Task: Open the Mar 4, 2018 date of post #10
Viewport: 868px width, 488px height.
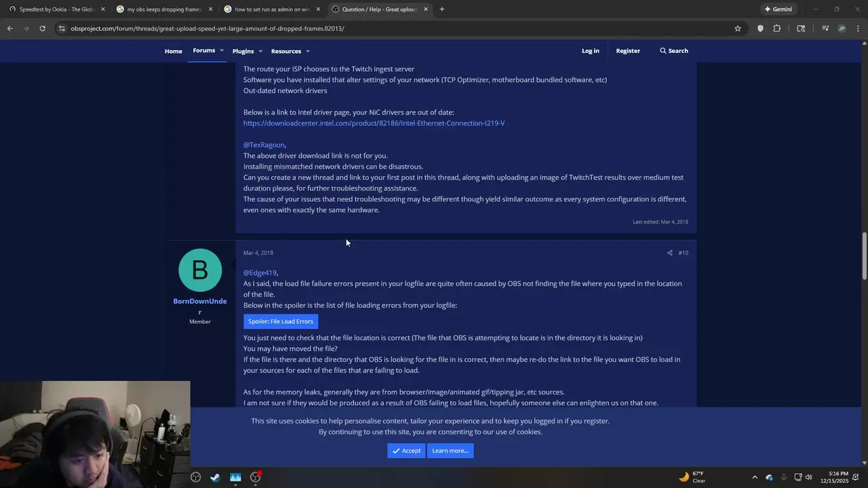Action: (x=258, y=253)
